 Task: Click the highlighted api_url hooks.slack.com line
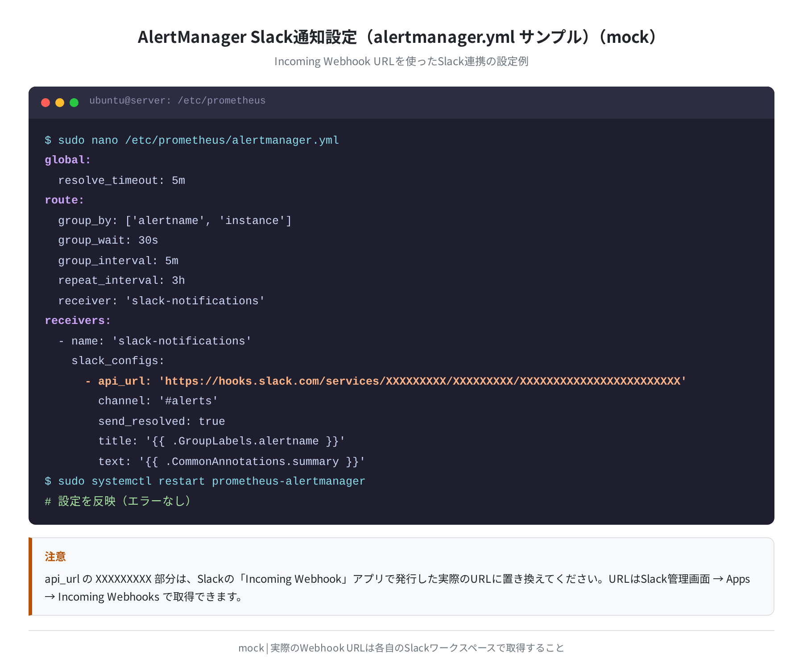(385, 381)
